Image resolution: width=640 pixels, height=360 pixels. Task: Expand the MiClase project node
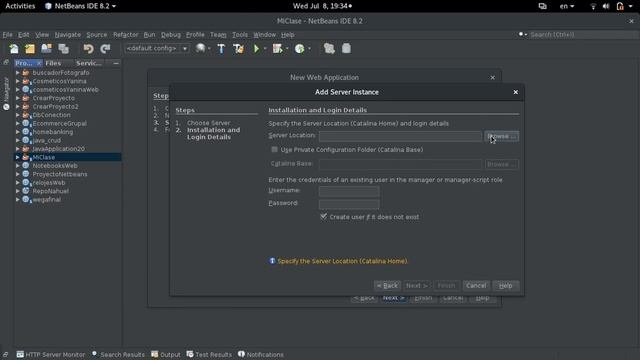click(18, 157)
